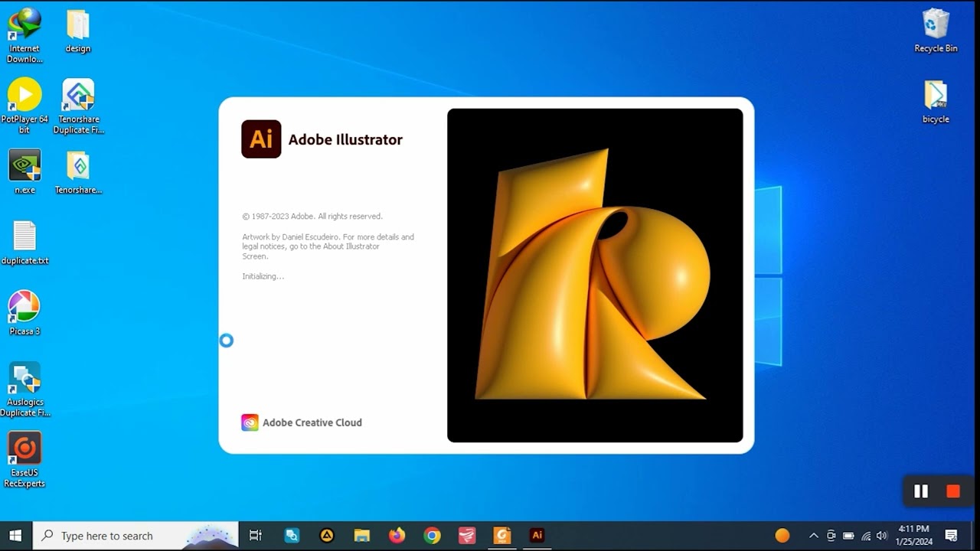The width and height of the screenshot is (980, 551).
Task: Click the Artwork by Daniel Escudeiro text
Action: [x=328, y=246]
